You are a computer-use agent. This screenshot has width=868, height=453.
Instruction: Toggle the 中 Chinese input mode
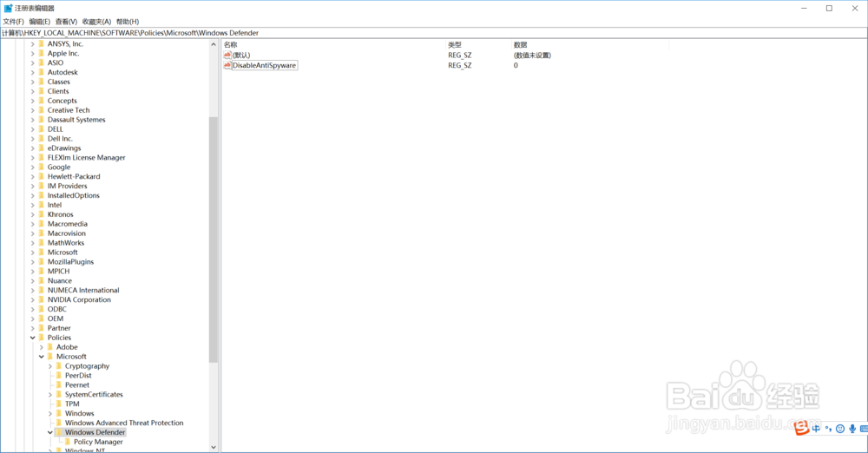(x=816, y=429)
